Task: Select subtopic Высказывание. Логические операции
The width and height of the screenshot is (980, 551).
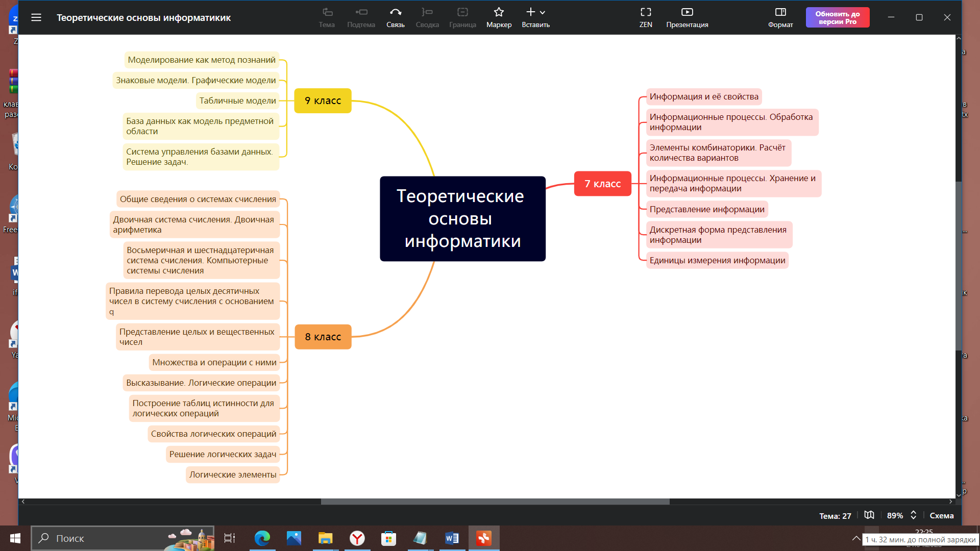Action: [x=201, y=383]
